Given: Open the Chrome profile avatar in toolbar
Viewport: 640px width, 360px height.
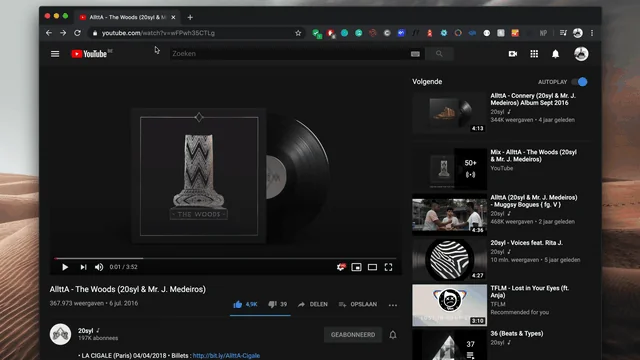Looking at the screenshot, I should 578,33.
